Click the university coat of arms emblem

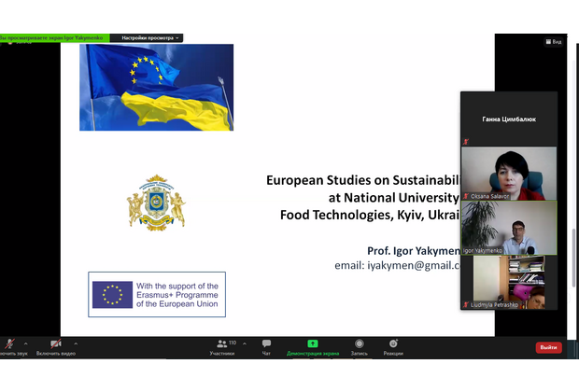(x=156, y=203)
